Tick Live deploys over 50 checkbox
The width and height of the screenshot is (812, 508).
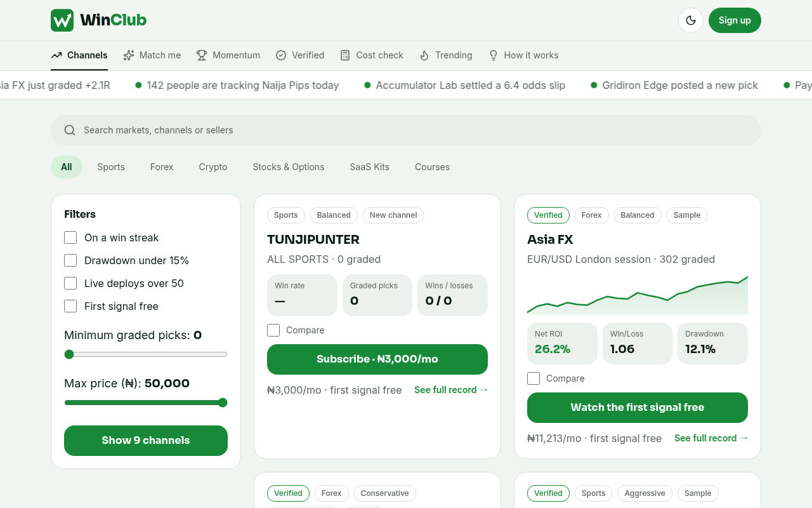pyautogui.click(x=70, y=283)
